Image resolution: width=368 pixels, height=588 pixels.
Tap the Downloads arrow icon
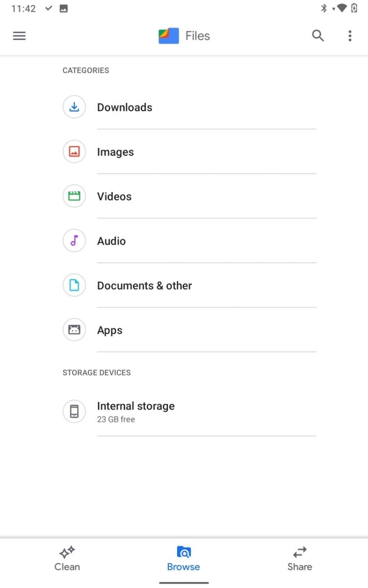point(74,107)
